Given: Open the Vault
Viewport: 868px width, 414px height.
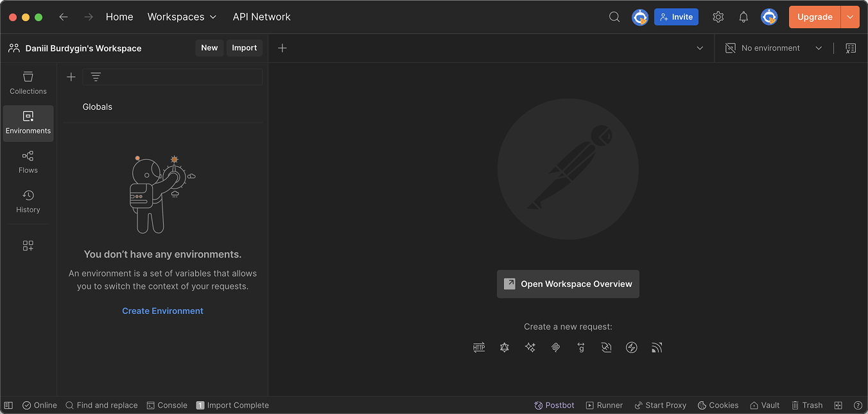Looking at the screenshot, I should pyautogui.click(x=765, y=405).
